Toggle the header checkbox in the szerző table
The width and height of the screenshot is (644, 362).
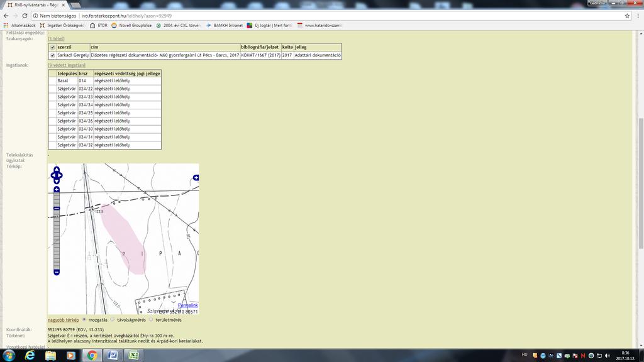pyautogui.click(x=53, y=47)
